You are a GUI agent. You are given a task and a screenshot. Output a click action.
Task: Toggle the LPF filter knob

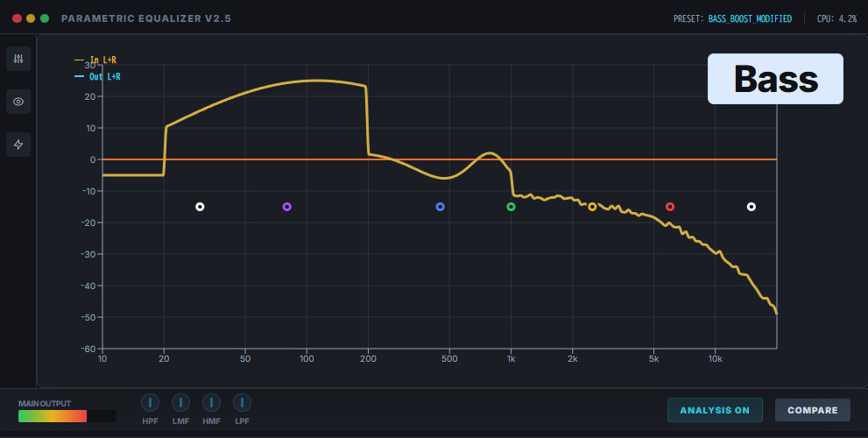[x=242, y=403]
